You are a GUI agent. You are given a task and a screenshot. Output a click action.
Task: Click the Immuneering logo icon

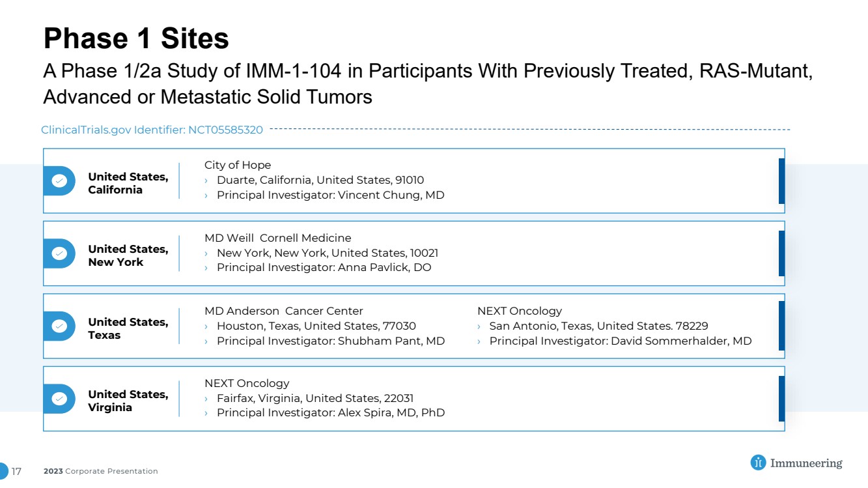click(758, 463)
